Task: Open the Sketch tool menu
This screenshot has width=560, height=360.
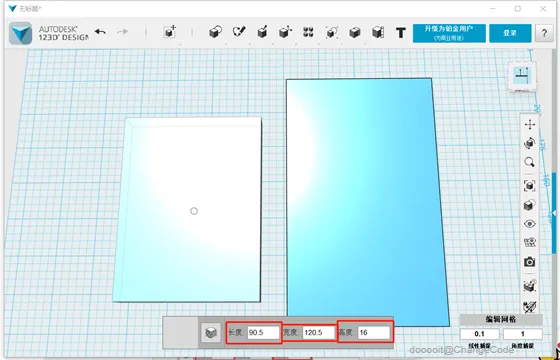Action: click(x=239, y=32)
